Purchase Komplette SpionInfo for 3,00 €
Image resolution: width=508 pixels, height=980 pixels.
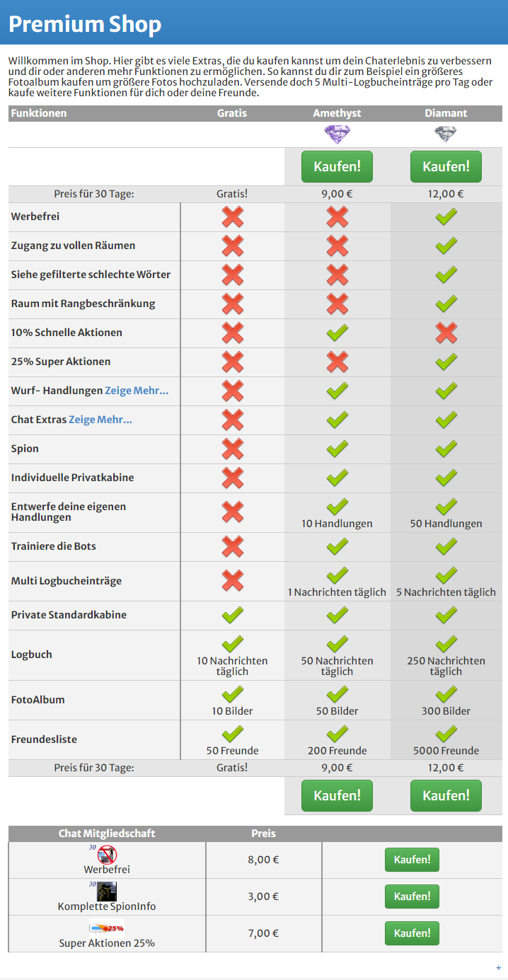tap(412, 897)
